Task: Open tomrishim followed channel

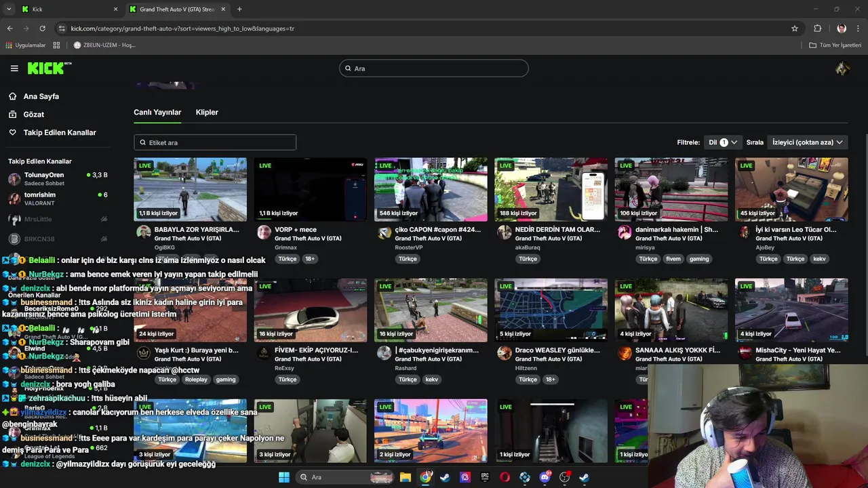Action: [x=58, y=199]
